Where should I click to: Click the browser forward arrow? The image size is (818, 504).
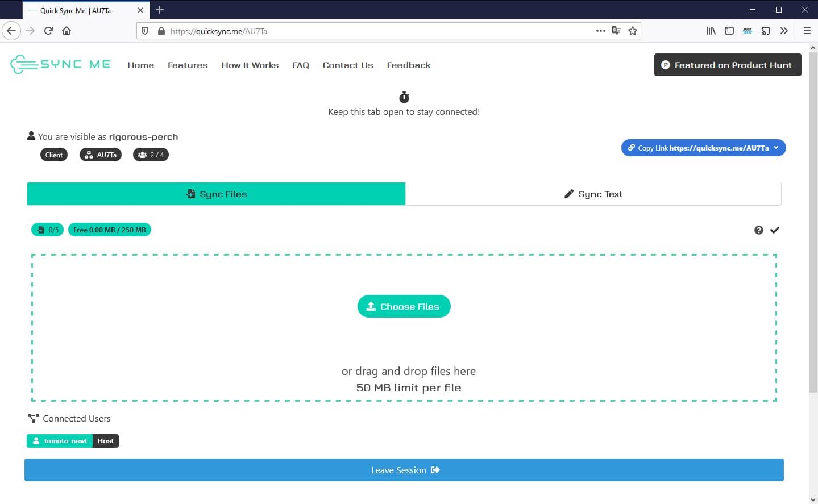[31, 31]
